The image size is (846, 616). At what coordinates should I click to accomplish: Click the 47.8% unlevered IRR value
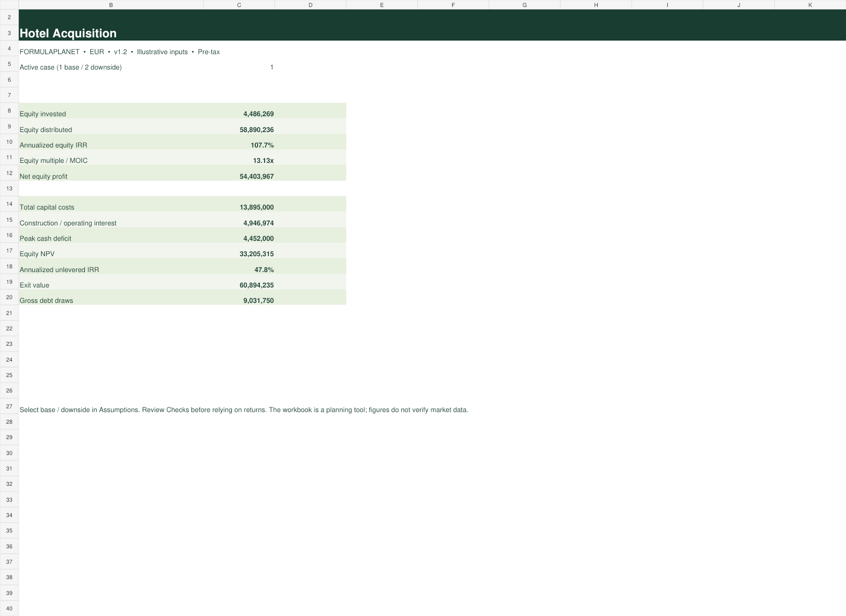(264, 270)
